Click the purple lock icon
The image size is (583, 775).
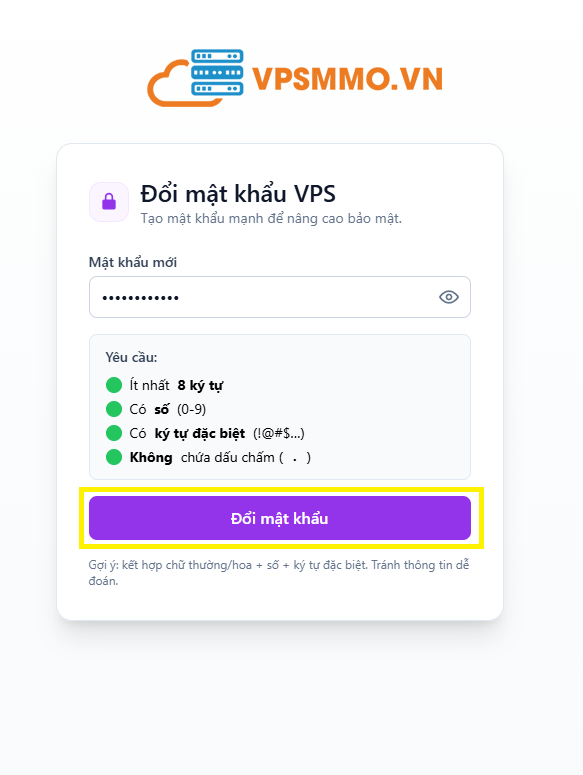109,202
